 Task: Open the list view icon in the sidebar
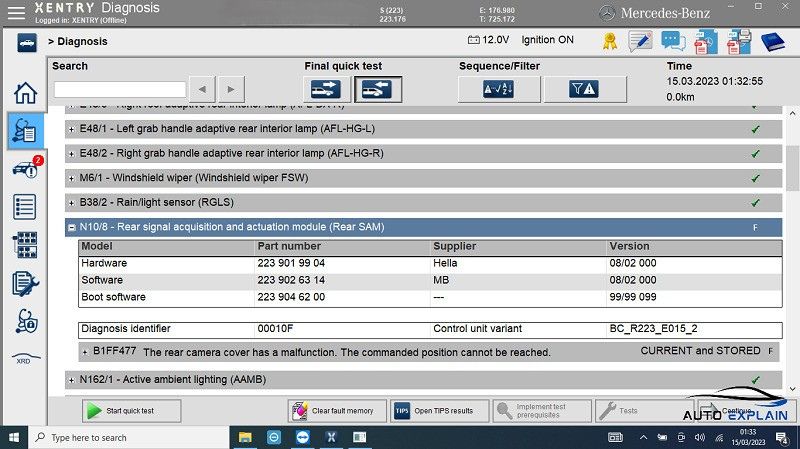click(x=25, y=207)
